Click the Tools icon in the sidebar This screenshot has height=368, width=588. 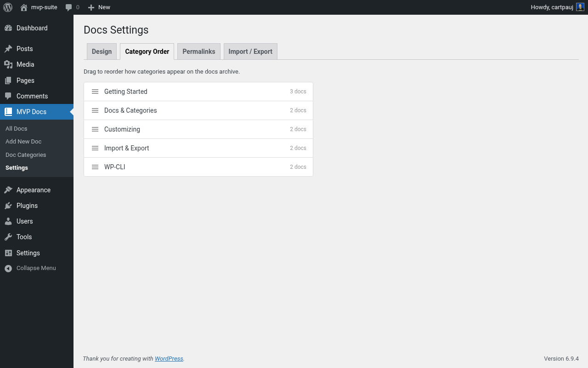point(9,237)
